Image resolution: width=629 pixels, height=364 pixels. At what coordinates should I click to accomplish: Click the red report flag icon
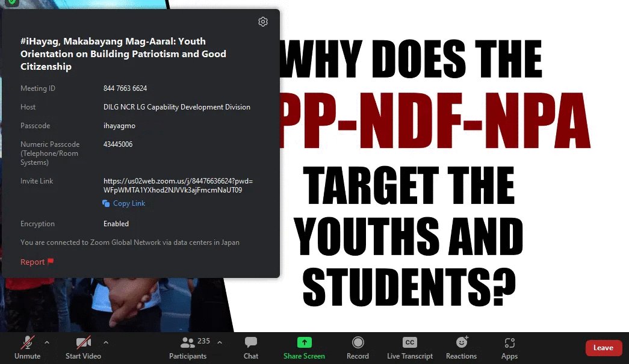(x=51, y=262)
